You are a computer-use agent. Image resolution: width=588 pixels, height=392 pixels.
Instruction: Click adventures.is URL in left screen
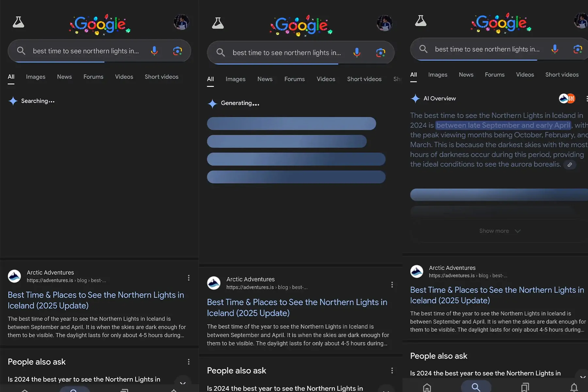point(66,280)
